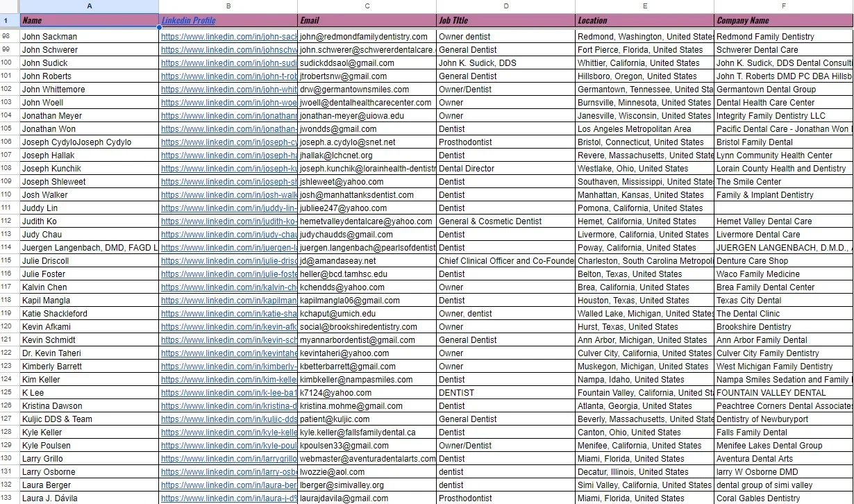Select company cell FOUNTAIN VALLEY DENTAL
Image resolution: width=854 pixels, height=504 pixels.
click(783, 392)
